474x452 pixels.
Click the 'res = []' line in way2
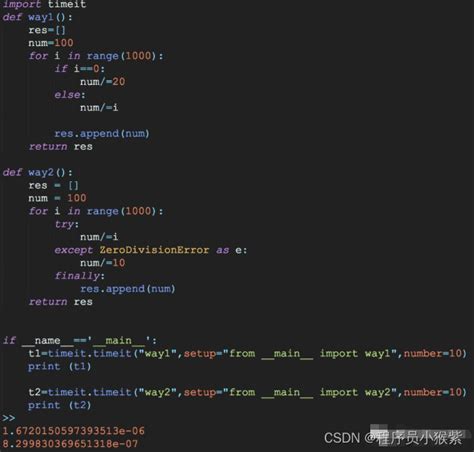click(x=53, y=185)
